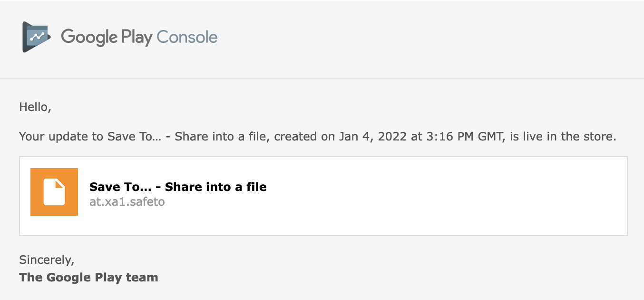This screenshot has width=644, height=300.
Task: Click the "Hello," greeting line
Action: tap(35, 107)
